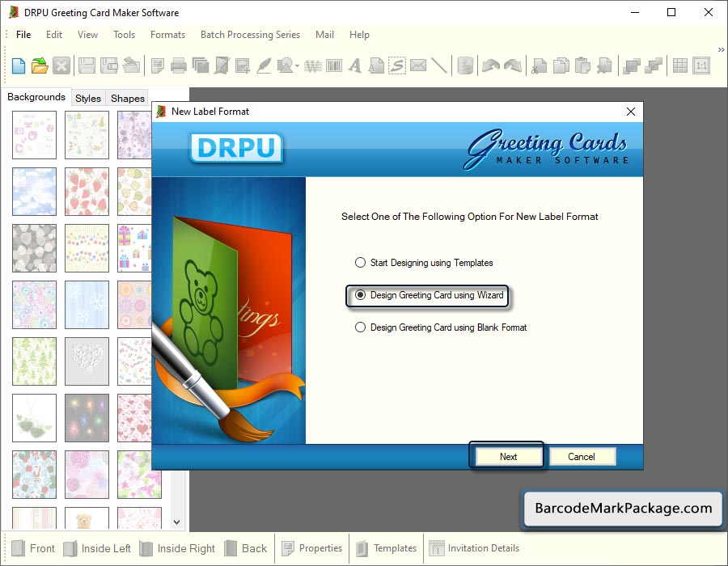Click the envelope mail icon in toolbar
Image resolution: width=728 pixels, height=566 pixels.
pyautogui.click(x=418, y=65)
